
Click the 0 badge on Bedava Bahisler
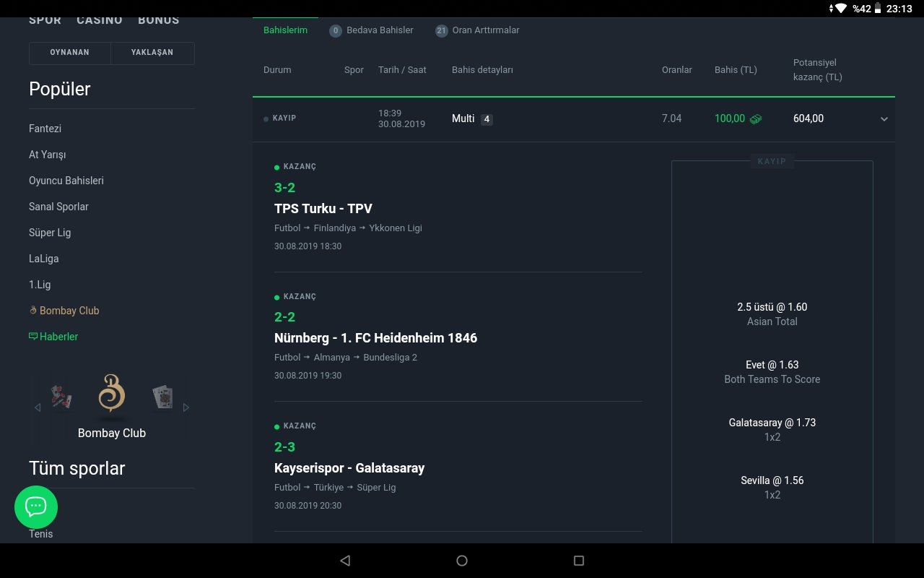tap(335, 30)
